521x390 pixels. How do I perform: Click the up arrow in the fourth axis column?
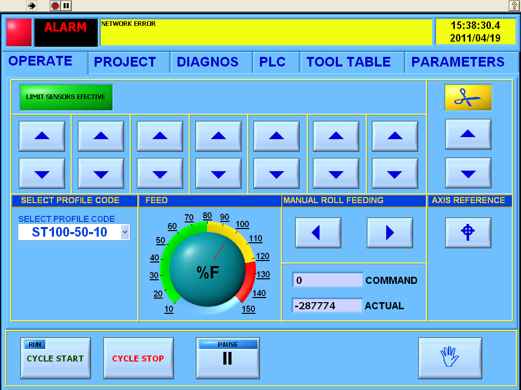(218, 136)
